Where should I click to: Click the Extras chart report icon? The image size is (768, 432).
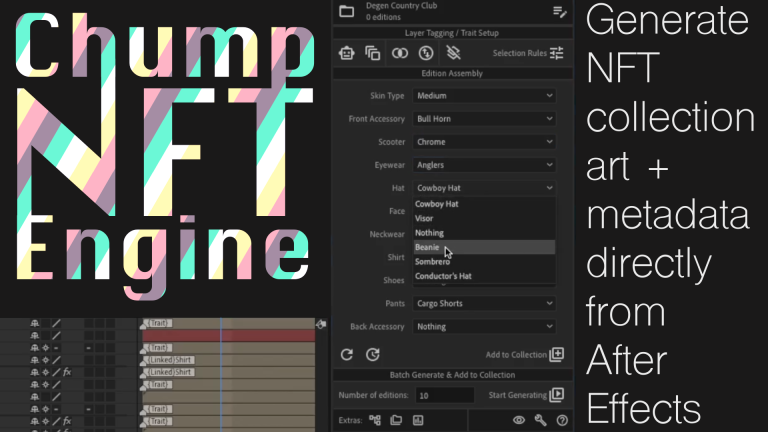416,421
